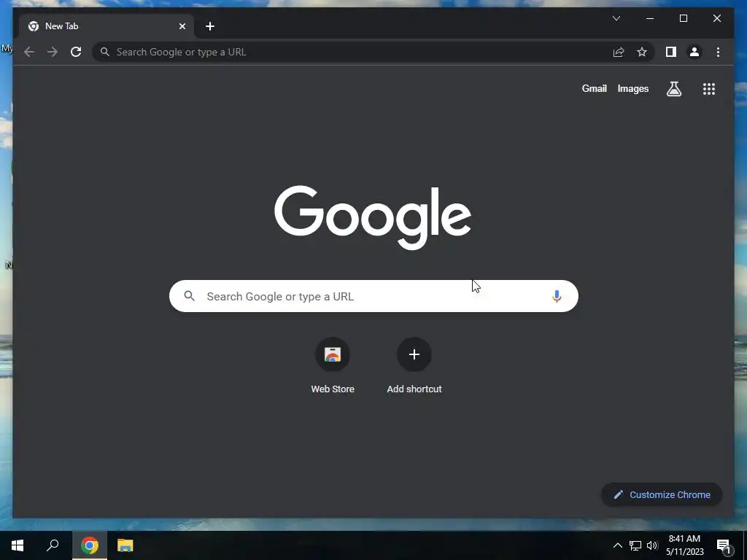Show hidden system tray icons
This screenshot has width=747, height=560.
point(617,545)
